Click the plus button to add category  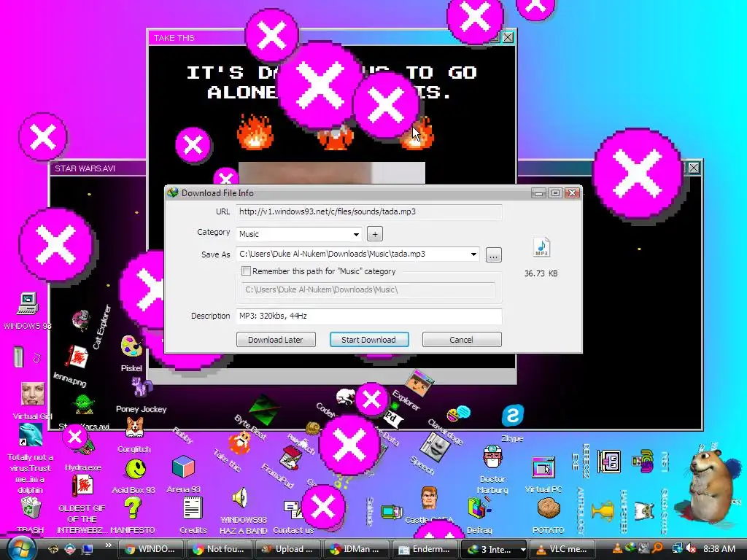(375, 234)
